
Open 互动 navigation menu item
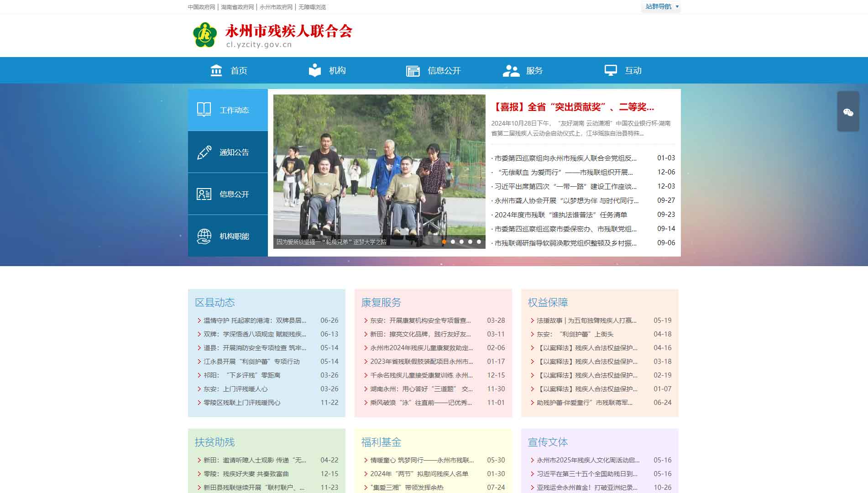(x=633, y=71)
